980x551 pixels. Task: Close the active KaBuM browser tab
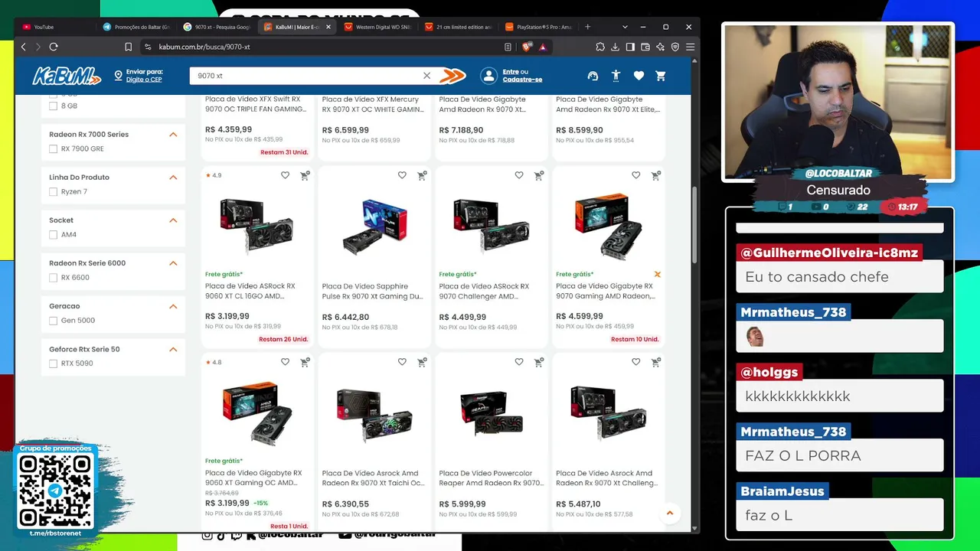(328, 27)
